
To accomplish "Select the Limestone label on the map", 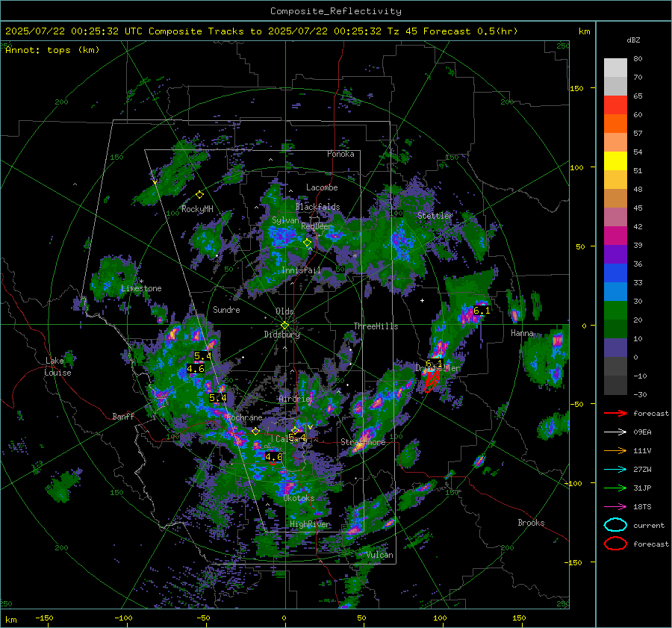I will (x=141, y=288).
